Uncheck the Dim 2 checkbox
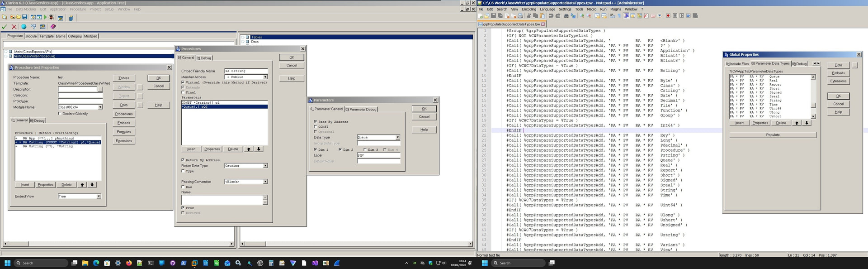This screenshot has height=269, width=868. click(x=340, y=149)
